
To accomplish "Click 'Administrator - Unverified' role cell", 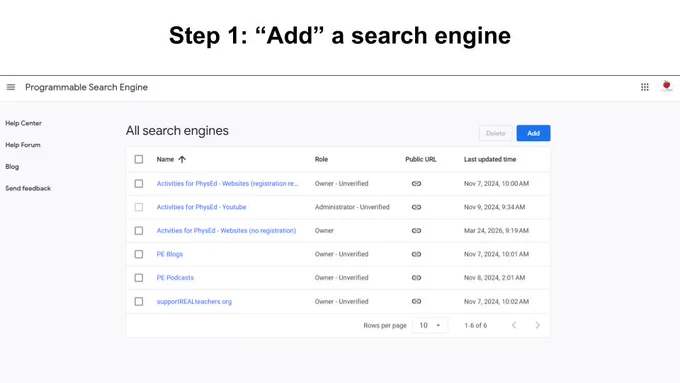I will point(352,207).
